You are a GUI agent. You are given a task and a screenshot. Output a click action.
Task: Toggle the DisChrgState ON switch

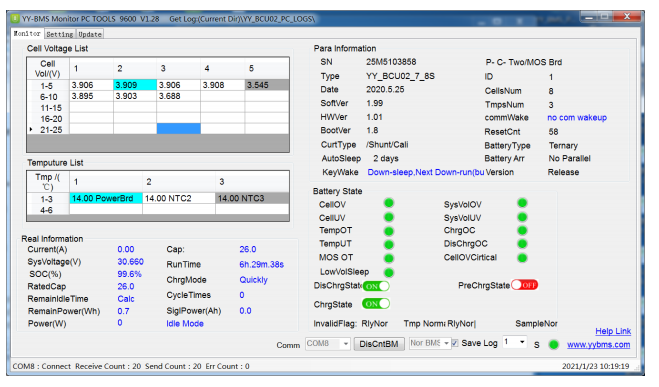coord(376,286)
